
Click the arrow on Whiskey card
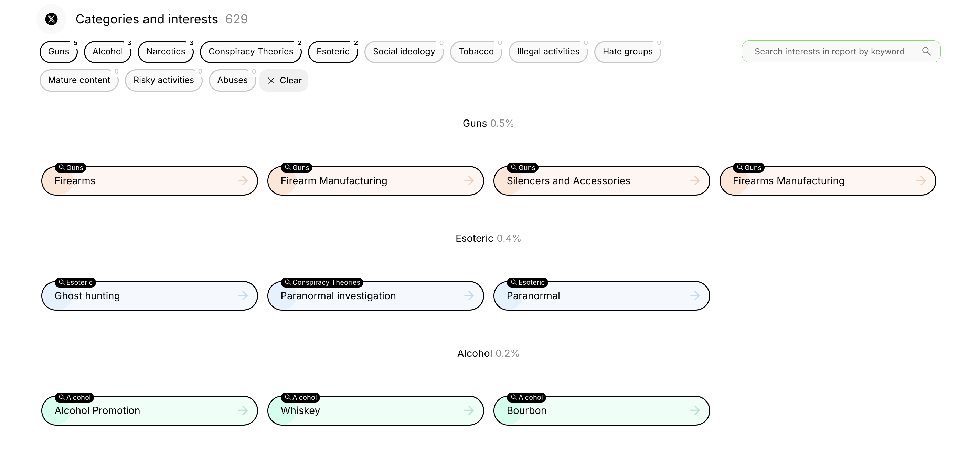click(x=469, y=410)
